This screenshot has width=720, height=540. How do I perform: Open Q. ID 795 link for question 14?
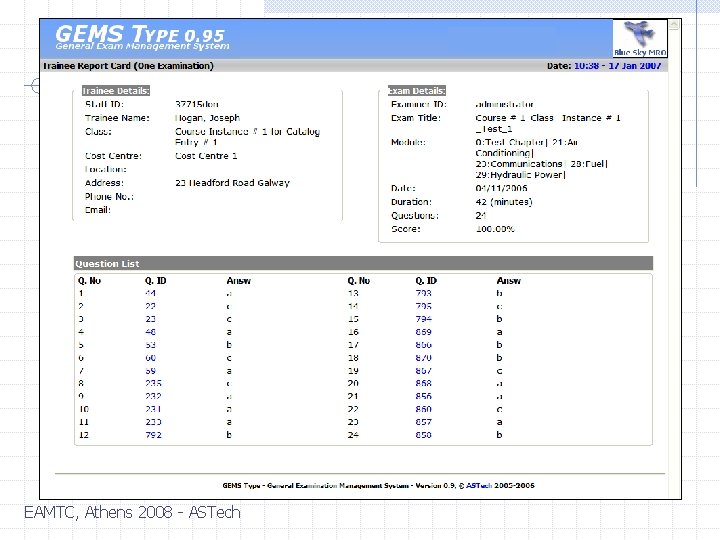click(423, 306)
